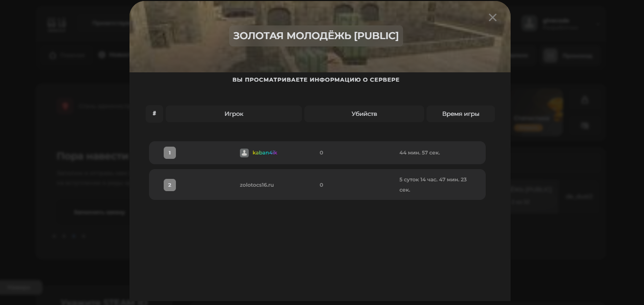The width and height of the screenshot is (644, 305).
Task: Click the ЗОЛОТАЯ МОЛОДЁЖЬ [PUBLIC] server title
Action: [316, 36]
